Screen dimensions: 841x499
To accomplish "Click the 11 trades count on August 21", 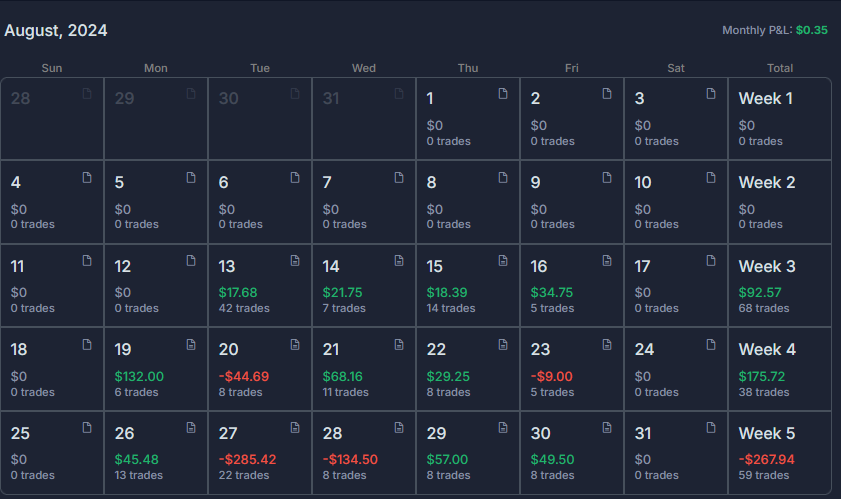I will [345, 392].
